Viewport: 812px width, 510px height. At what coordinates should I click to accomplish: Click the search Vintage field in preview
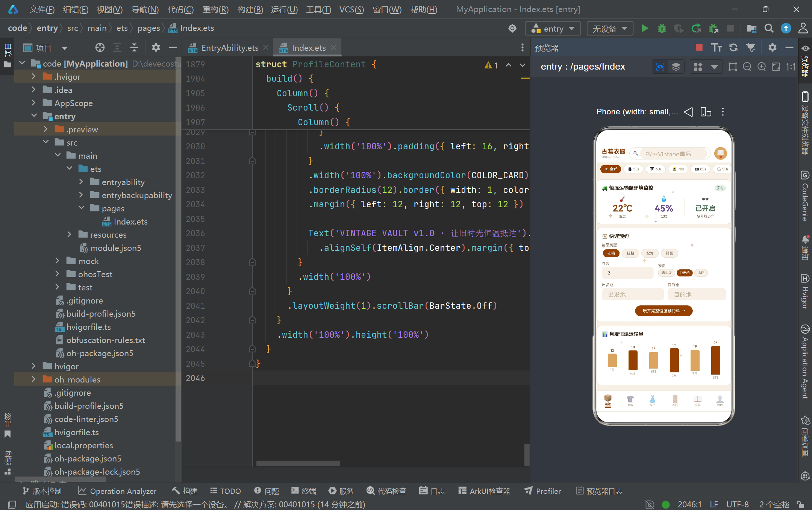tap(670, 153)
